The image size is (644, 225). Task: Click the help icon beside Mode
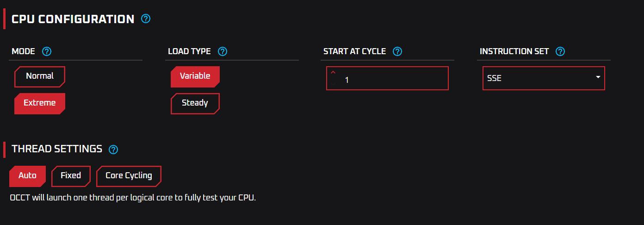[47, 51]
